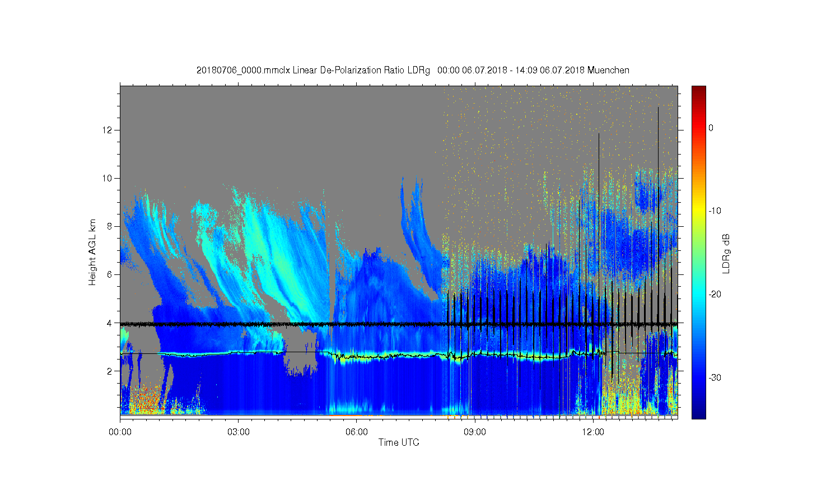Click the 03:00 time tick label

click(x=238, y=432)
